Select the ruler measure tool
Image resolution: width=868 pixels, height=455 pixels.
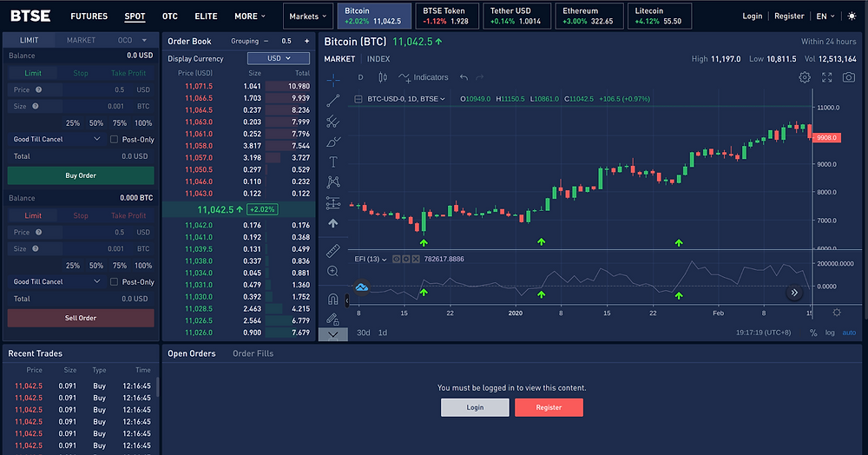(333, 251)
